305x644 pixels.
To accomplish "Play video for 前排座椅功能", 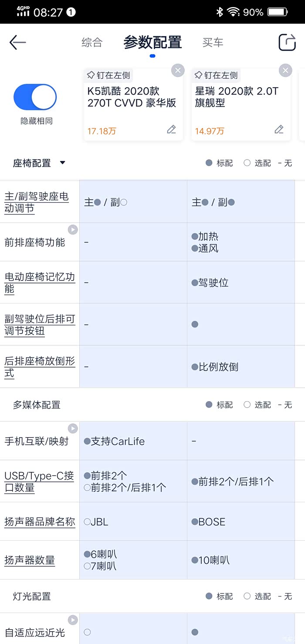I will point(73,230).
